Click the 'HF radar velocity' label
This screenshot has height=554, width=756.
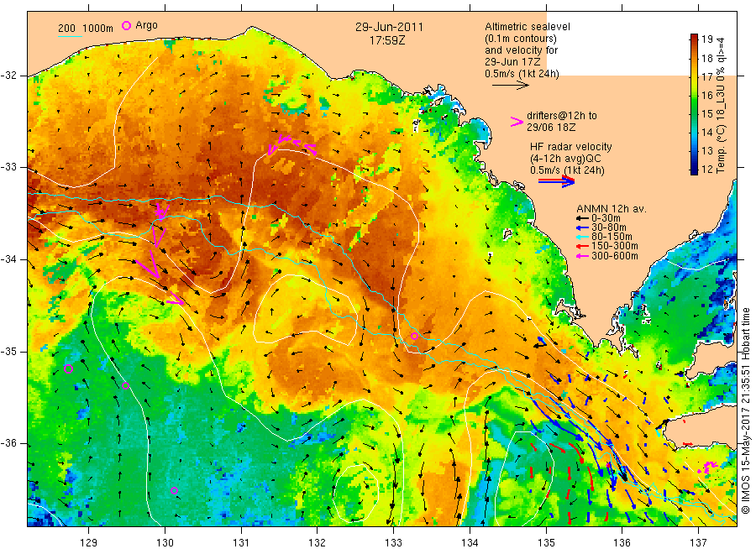571,146
